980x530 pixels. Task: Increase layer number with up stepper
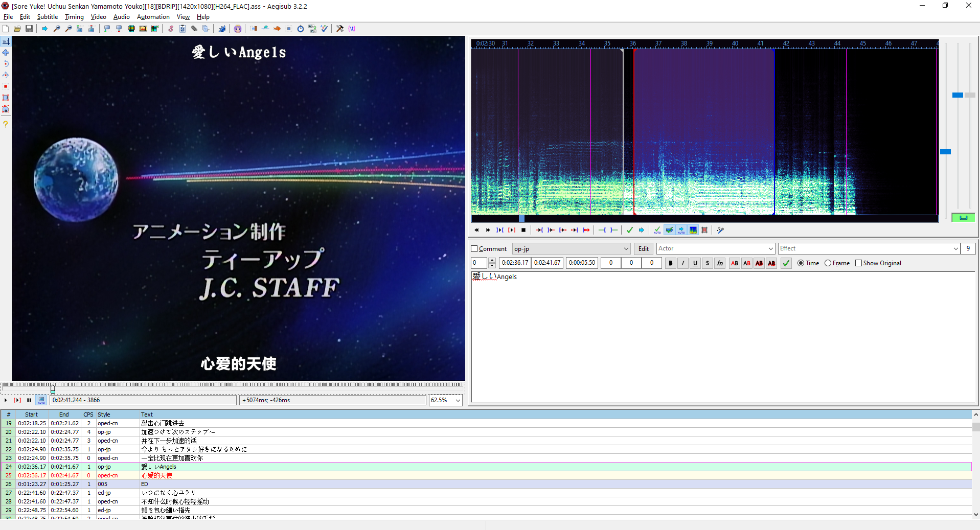coord(492,260)
